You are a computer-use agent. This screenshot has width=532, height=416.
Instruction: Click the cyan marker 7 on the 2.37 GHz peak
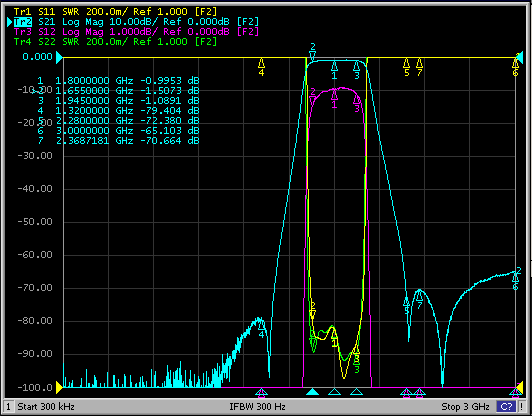[x=419, y=300]
